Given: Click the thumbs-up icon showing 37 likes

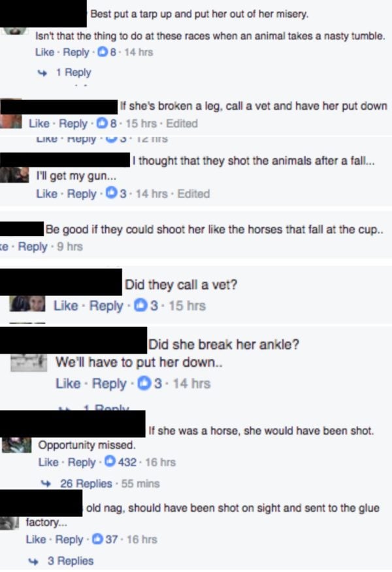Looking at the screenshot, I should tap(98, 539).
